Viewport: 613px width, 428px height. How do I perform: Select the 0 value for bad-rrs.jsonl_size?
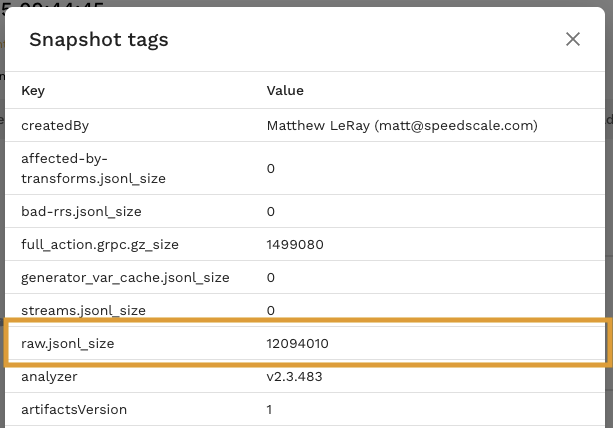pyautogui.click(x=271, y=211)
